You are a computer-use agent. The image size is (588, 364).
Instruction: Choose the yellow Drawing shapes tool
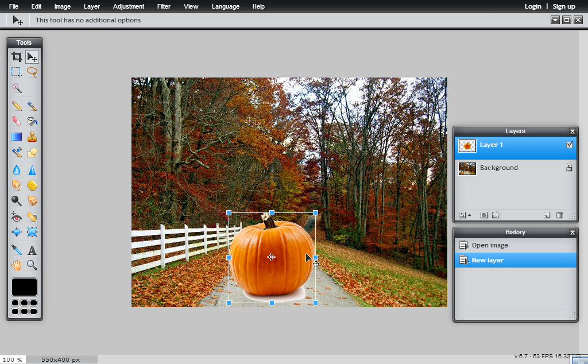click(32, 152)
